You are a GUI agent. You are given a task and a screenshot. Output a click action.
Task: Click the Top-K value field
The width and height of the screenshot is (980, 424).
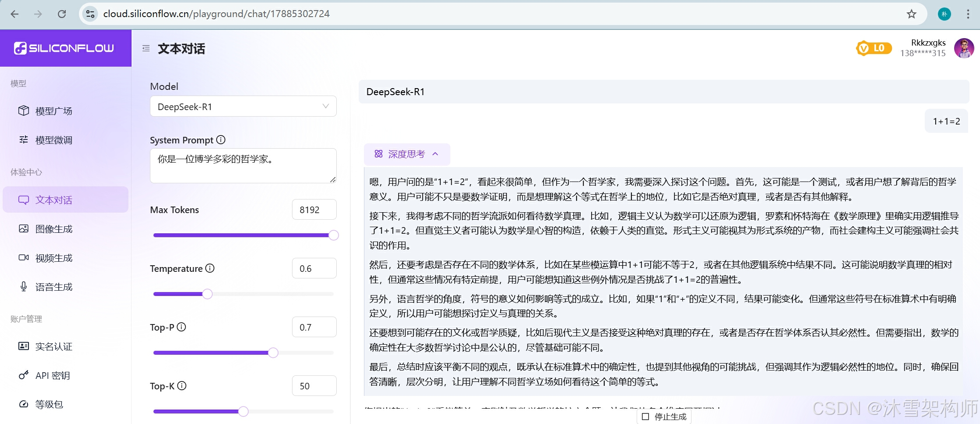(x=314, y=386)
